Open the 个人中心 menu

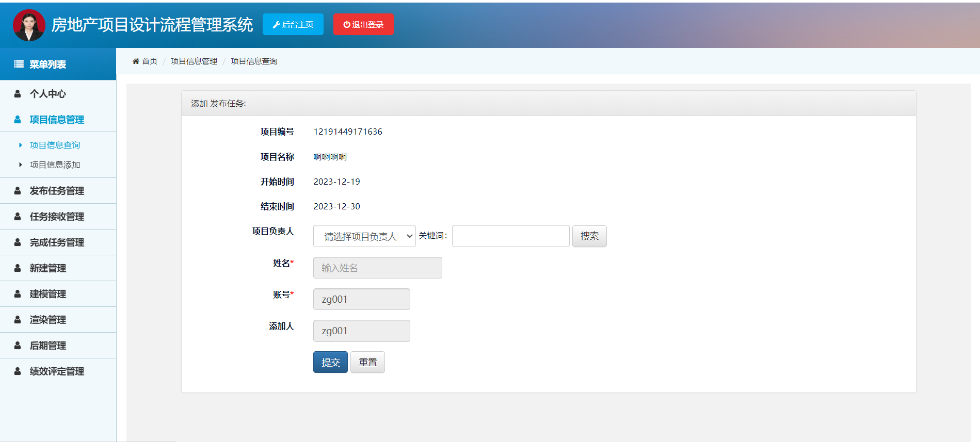coord(58,93)
